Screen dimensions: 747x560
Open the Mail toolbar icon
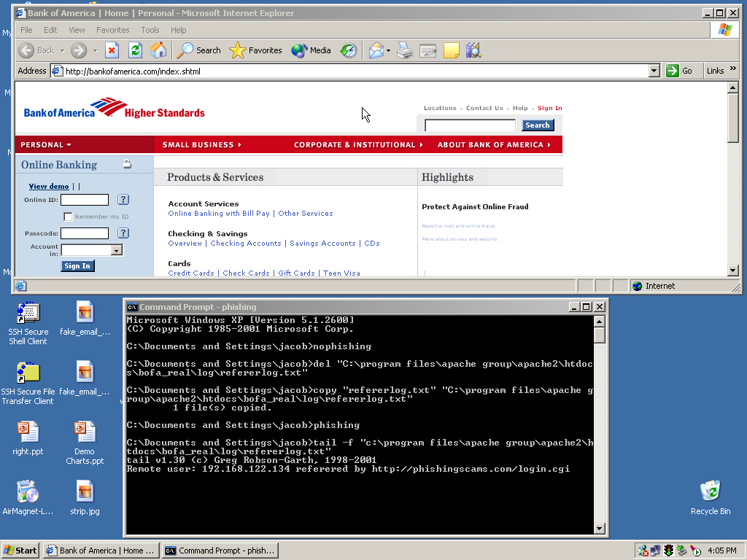point(376,50)
